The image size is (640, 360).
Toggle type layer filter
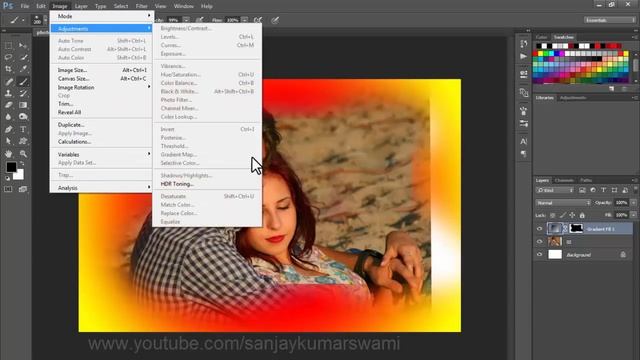click(x=603, y=190)
